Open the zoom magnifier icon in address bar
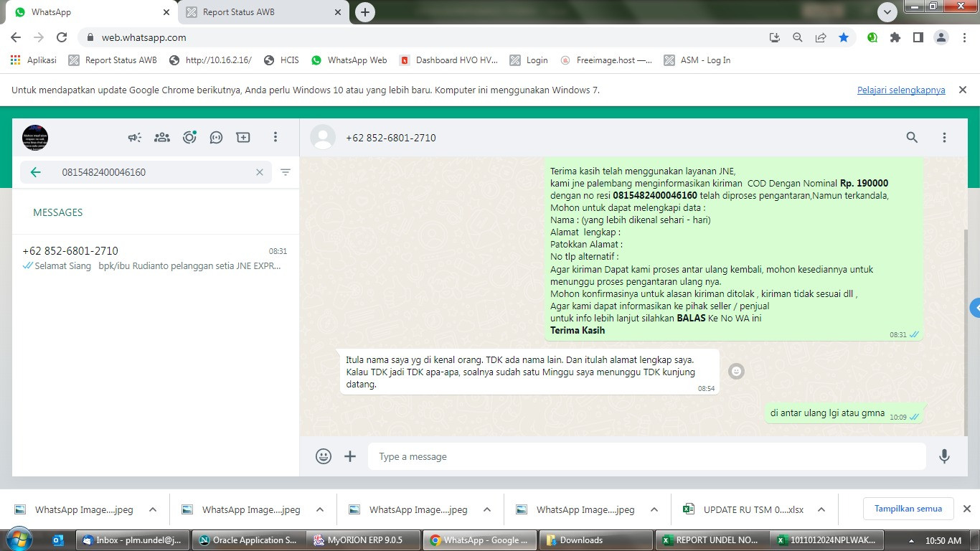Screen dimensions: 980x551 (797, 37)
